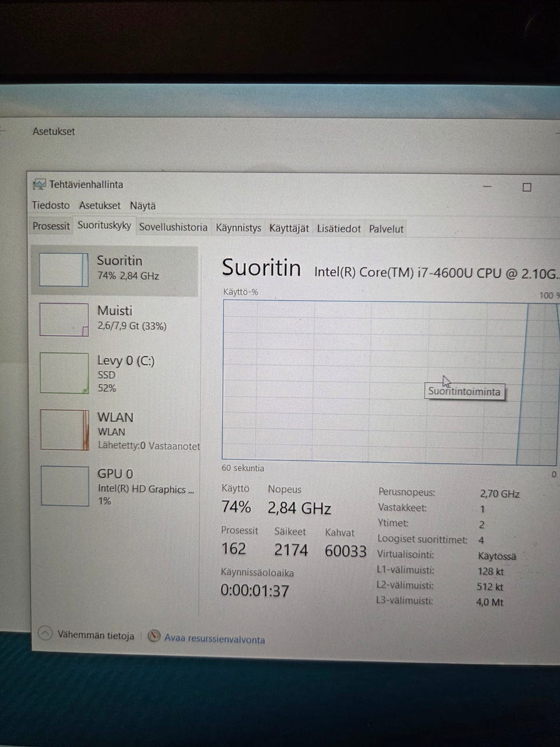Click the 162 Prosessit value
560x747 pixels.
233,549
